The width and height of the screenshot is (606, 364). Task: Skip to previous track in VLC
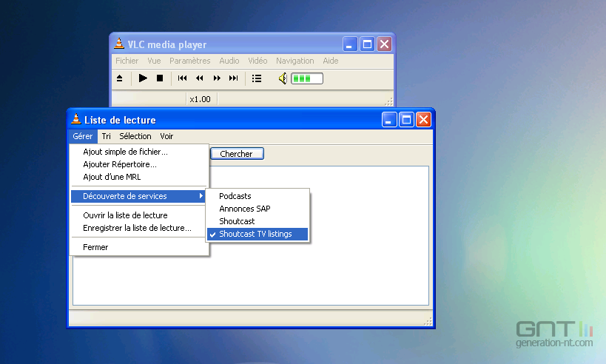coord(183,78)
